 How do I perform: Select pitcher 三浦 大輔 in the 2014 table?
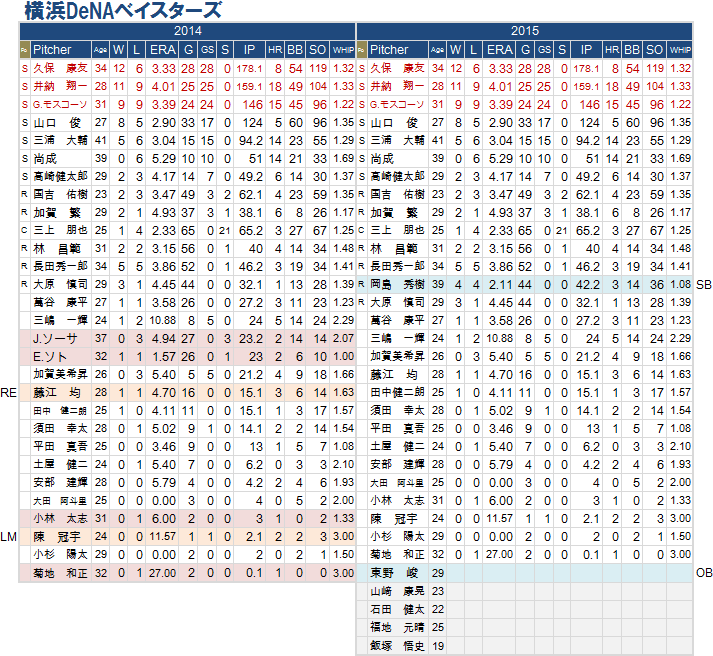click(60, 140)
